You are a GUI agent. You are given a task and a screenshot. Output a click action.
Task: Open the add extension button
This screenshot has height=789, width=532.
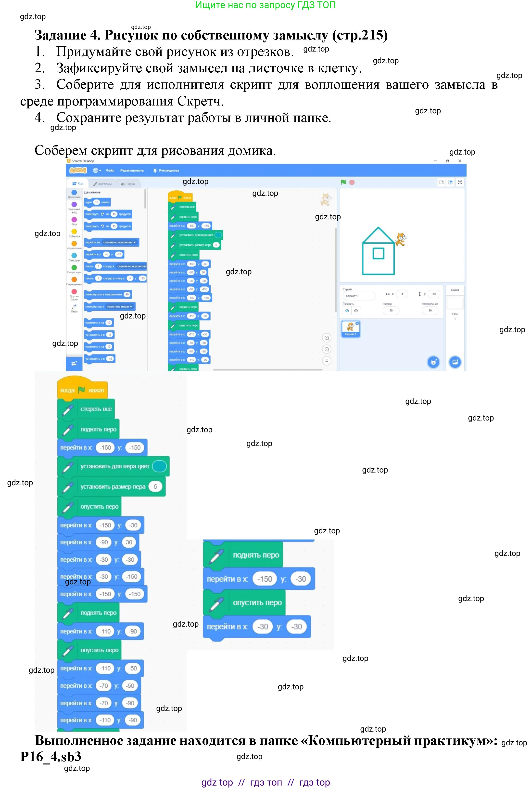click(x=74, y=364)
